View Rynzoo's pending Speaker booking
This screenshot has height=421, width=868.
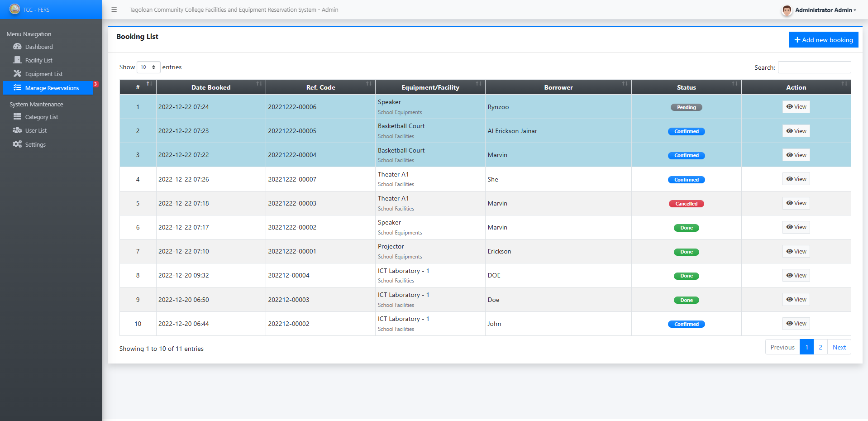coord(796,107)
